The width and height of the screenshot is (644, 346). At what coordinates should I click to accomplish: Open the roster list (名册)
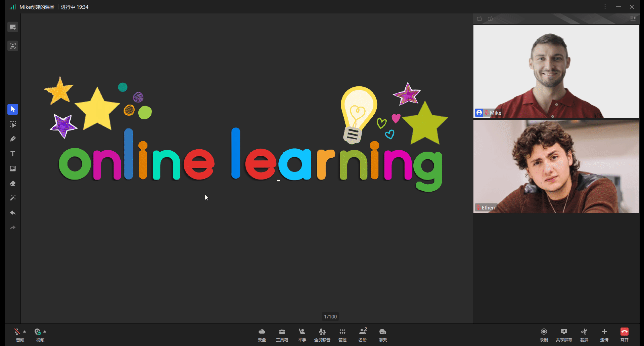(x=363, y=335)
